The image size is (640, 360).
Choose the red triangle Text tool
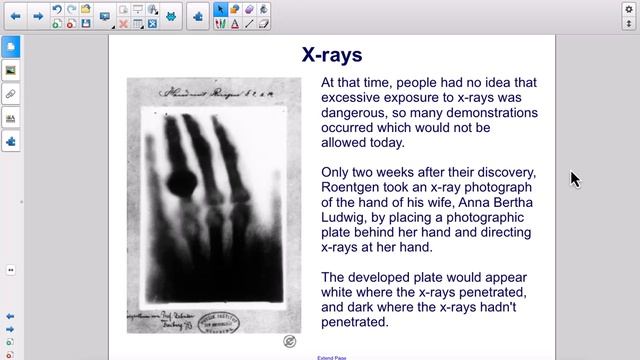(x=235, y=24)
